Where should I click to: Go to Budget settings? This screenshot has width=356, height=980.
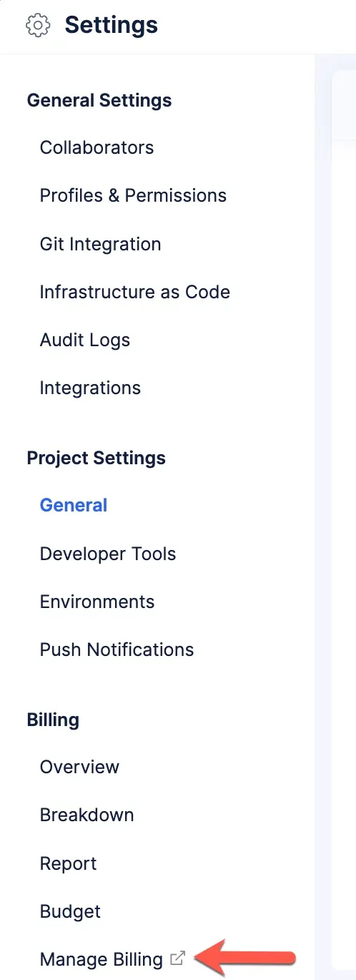click(70, 911)
